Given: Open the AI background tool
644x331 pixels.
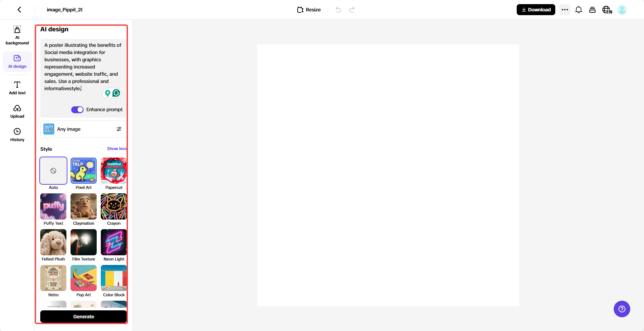Looking at the screenshot, I should pyautogui.click(x=17, y=35).
